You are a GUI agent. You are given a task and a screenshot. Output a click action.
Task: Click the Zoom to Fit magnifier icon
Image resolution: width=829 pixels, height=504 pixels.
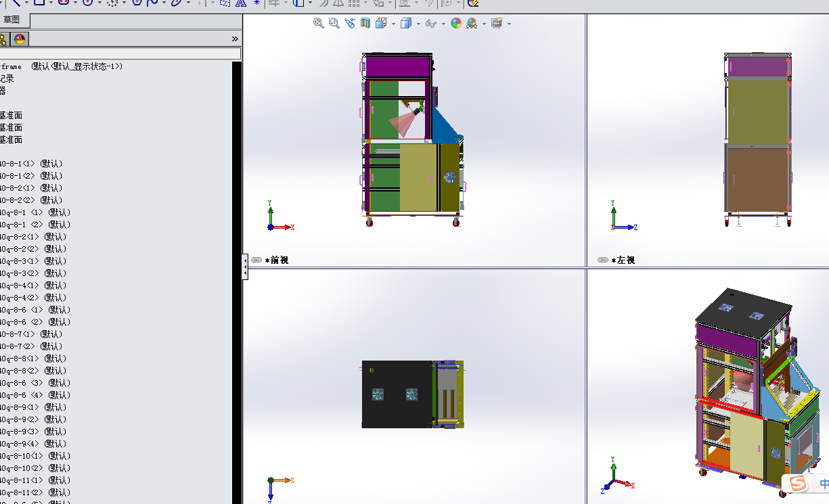(318, 23)
